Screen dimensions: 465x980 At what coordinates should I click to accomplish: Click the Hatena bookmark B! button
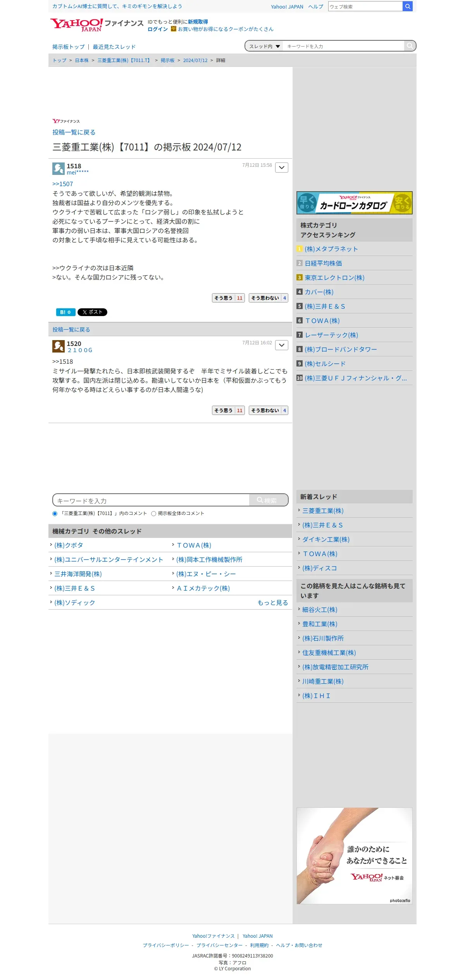[65, 312]
